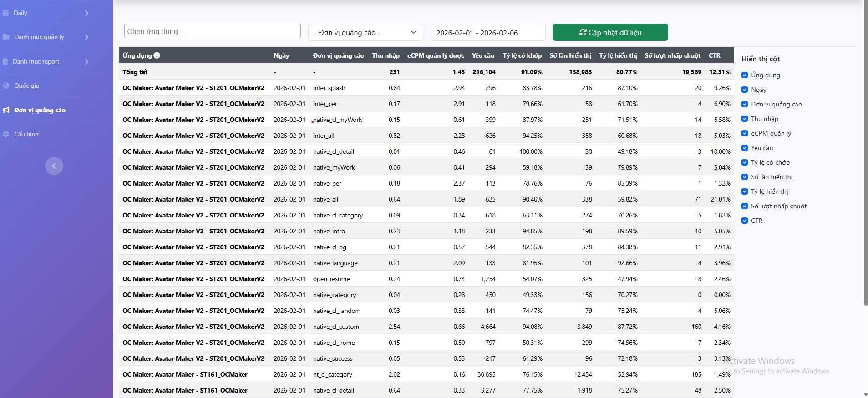Expand the Daily menu chevron
This screenshot has width=868, height=398.
(x=86, y=13)
